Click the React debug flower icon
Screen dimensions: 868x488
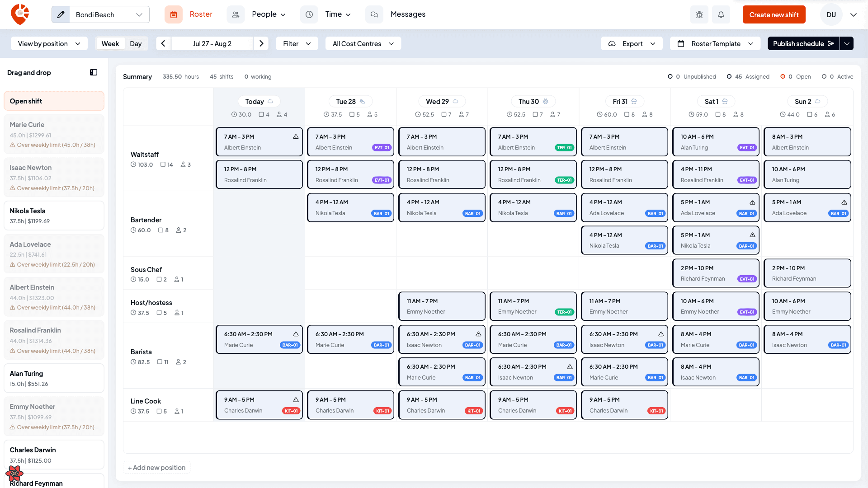[x=14, y=473]
